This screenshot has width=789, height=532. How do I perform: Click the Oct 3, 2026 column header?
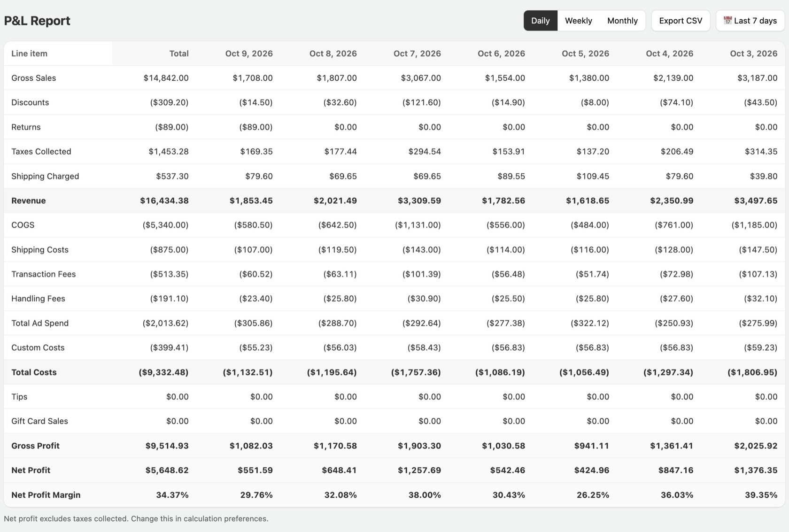point(753,54)
